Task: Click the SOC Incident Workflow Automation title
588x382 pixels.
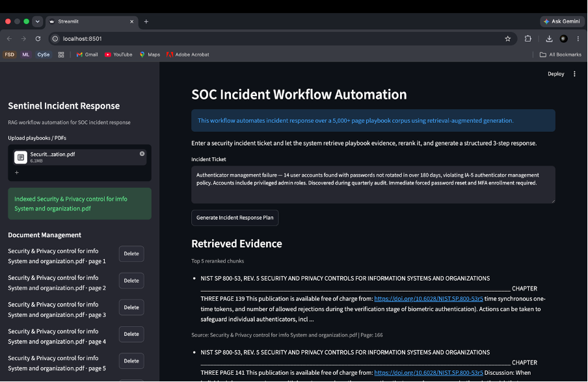Action: pos(299,94)
